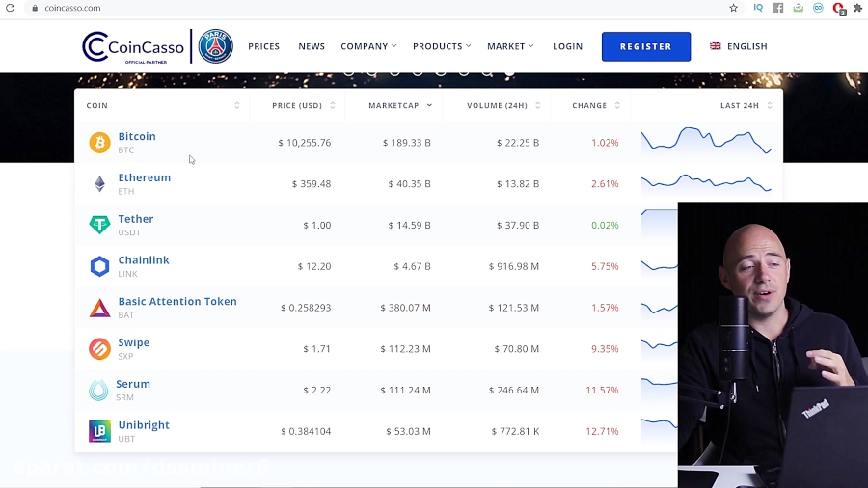Viewport: 868px width, 488px height.
Task: Click Serum volume $ 246.64 M
Action: tap(514, 390)
